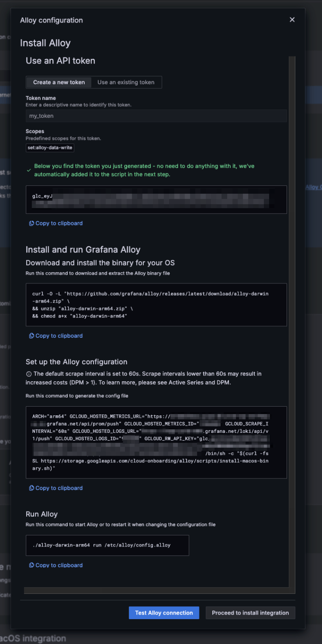Click the 'Use an API token' heading
The width and height of the screenshot is (322, 644).
tap(60, 61)
